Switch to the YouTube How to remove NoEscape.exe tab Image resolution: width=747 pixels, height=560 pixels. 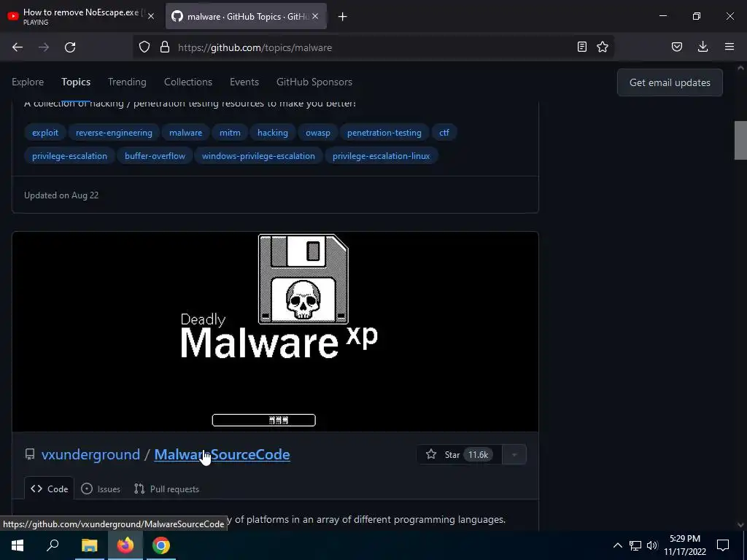point(82,16)
